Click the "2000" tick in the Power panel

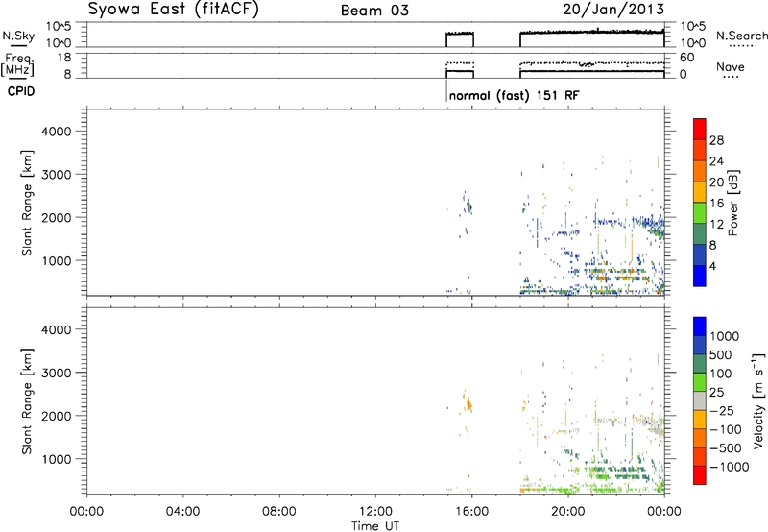57,217
